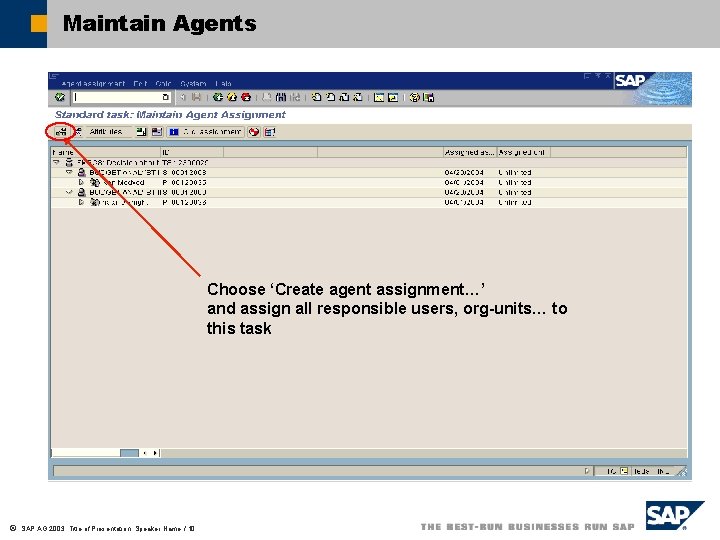This screenshot has height=540, width=720.
Task: Click the red Cancel icon
Action: [246, 97]
